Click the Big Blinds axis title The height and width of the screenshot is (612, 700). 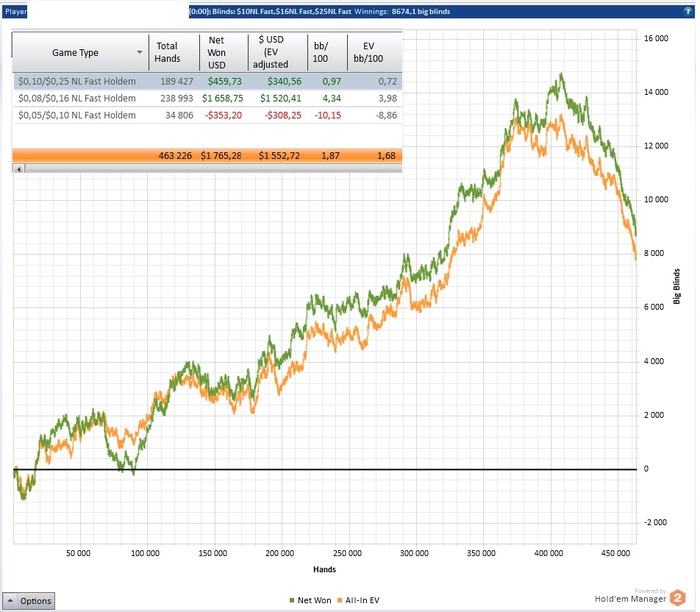pyautogui.click(x=677, y=287)
